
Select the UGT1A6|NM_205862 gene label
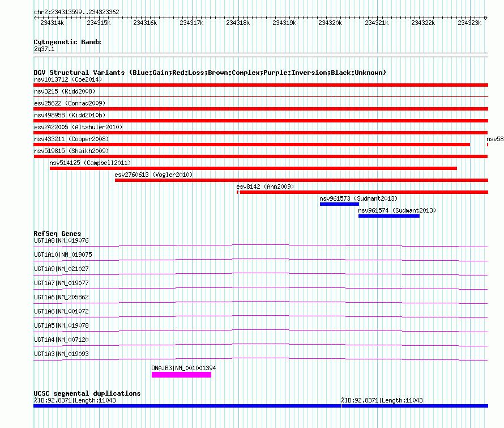[61, 298]
